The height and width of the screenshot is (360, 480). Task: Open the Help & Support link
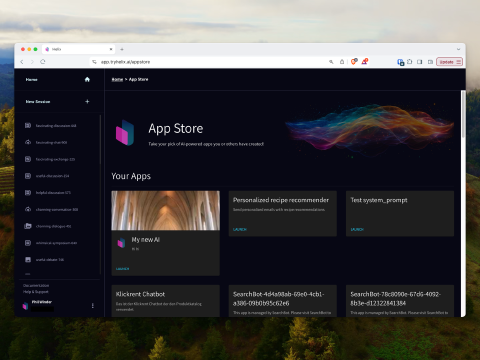coord(36,292)
